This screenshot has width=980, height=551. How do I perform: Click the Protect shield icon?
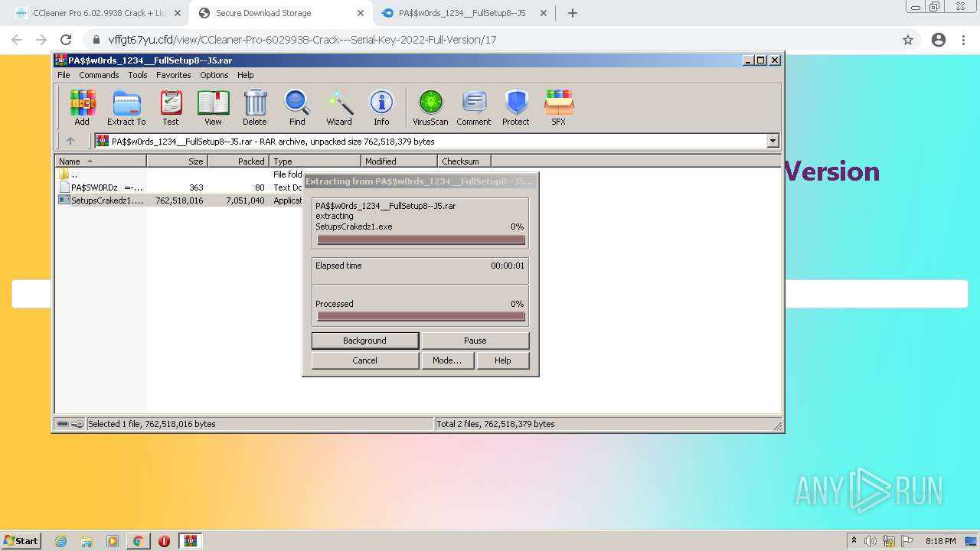tap(516, 107)
